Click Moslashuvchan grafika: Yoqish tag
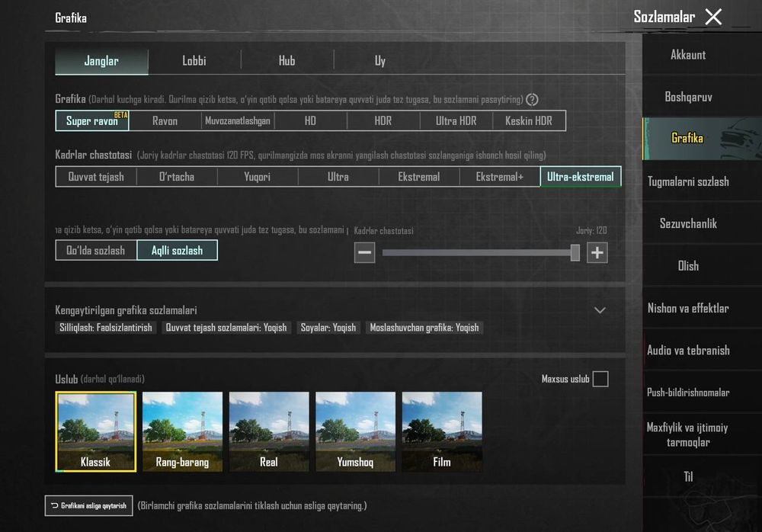The width and height of the screenshot is (762, 532). (x=424, y=328)
